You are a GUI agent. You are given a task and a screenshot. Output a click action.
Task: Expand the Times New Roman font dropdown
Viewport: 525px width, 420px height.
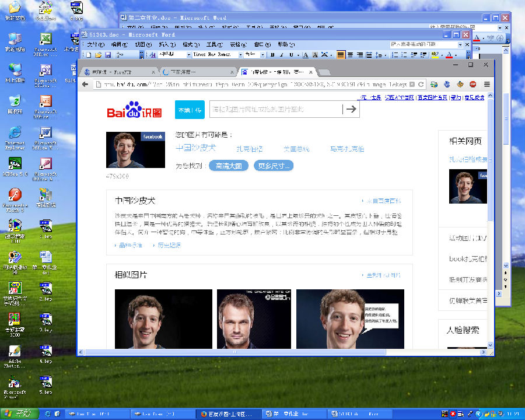tap(240, 55)
